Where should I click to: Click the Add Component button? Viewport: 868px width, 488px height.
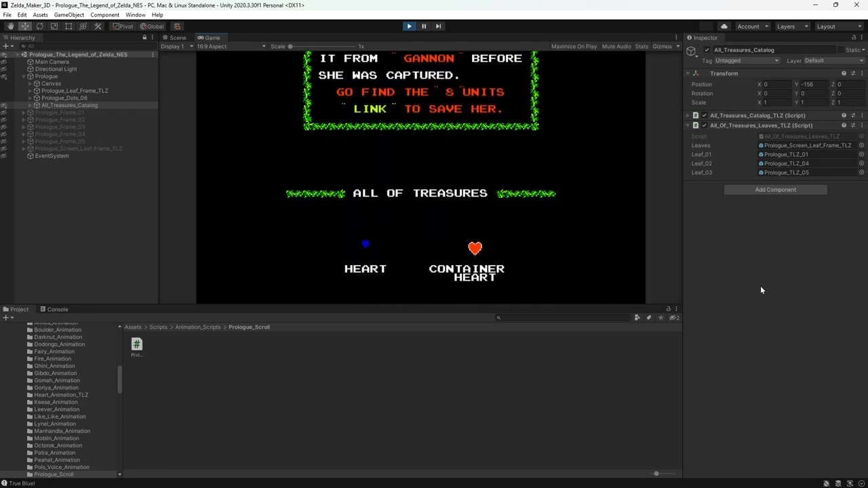click(776, 190)
